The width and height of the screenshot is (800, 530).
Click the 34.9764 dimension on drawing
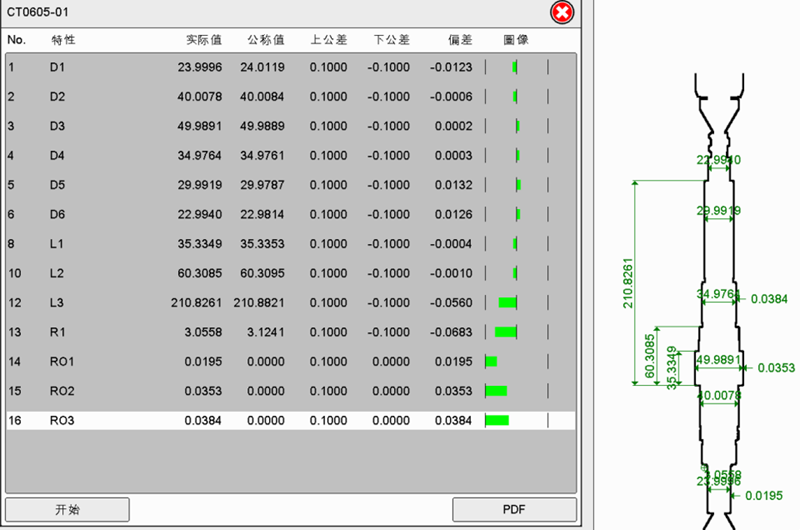[718, 294]
